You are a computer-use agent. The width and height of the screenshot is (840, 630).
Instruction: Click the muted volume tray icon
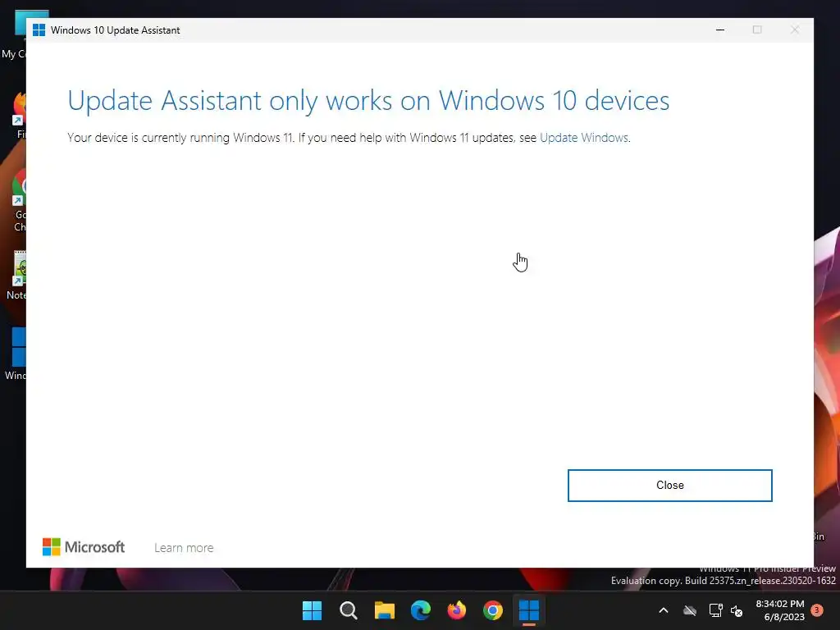click(x=737, y=610)
